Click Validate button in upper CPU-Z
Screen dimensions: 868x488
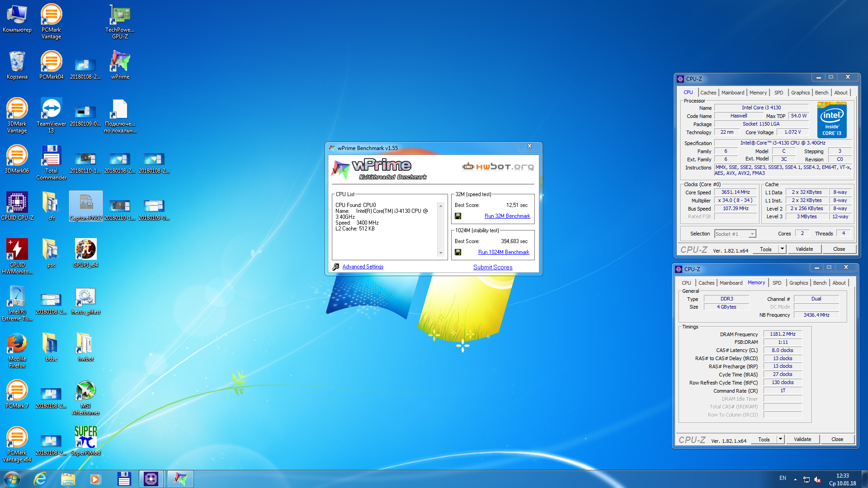pos(804,249)
